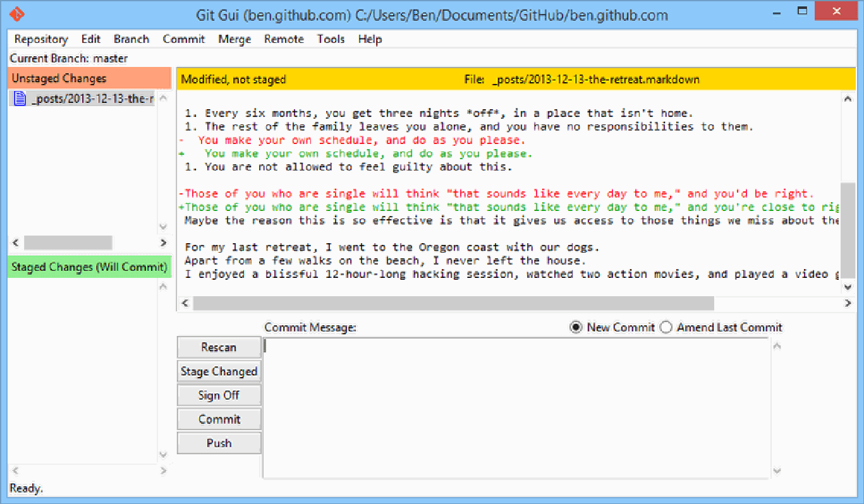Click the "Modified, not staged" status label
This screenshot has height=504, width=864.
pos(233,80)
